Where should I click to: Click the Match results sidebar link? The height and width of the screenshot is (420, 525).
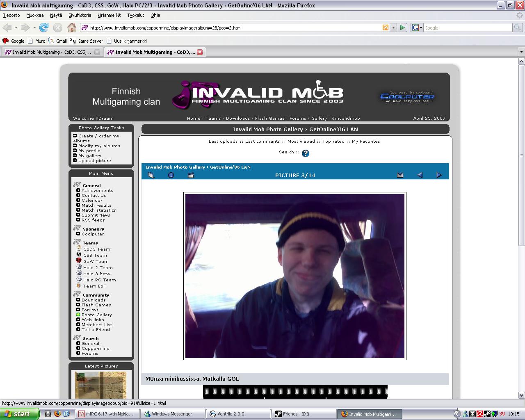coord(96,205)
